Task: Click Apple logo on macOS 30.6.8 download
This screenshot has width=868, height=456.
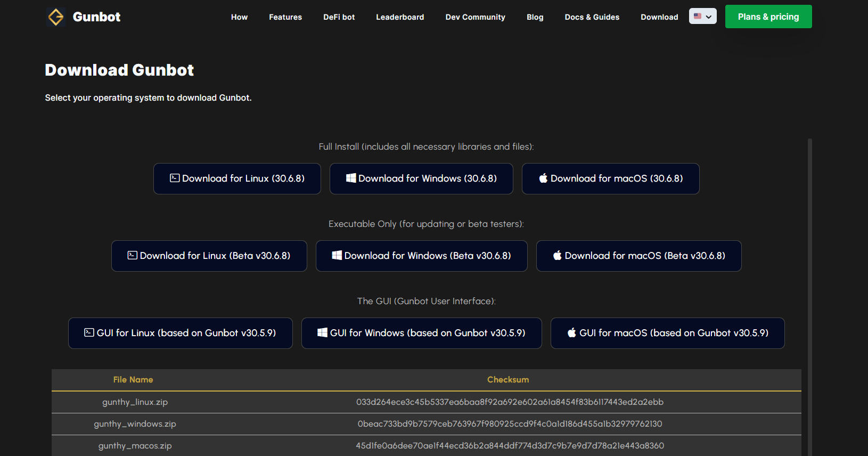Action: pyautogui.click(x=543, y=178)
